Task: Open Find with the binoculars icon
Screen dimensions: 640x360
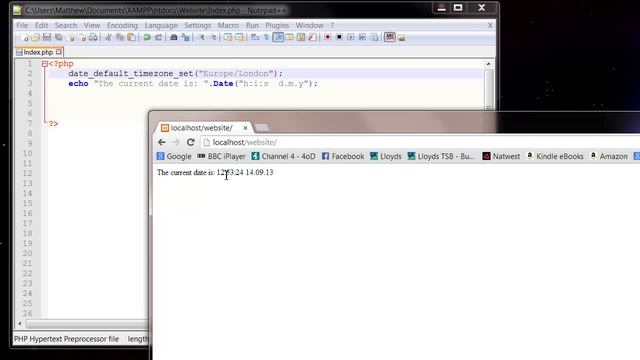Action: pos(173,38)
